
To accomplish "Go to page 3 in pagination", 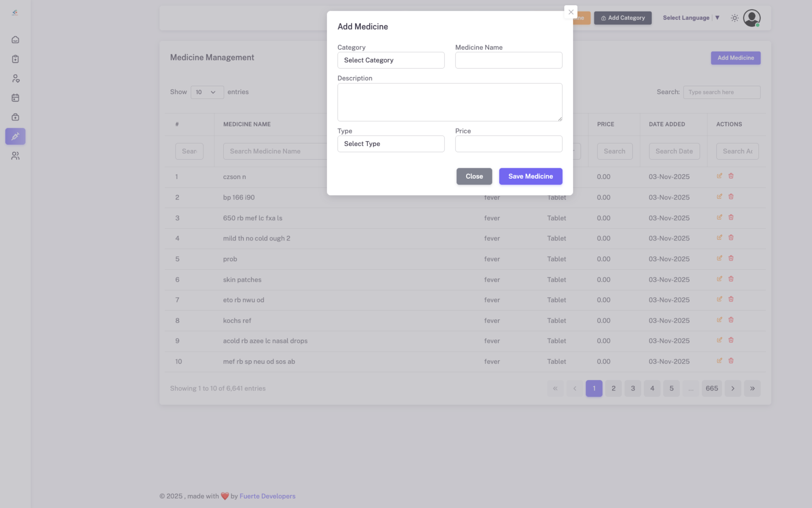I will pos(633,388).
